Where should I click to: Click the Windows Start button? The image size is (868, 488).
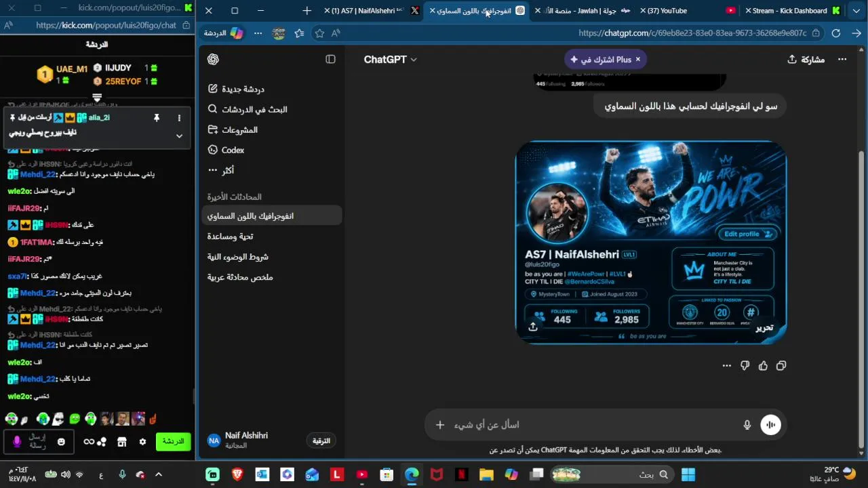(688, 474)
